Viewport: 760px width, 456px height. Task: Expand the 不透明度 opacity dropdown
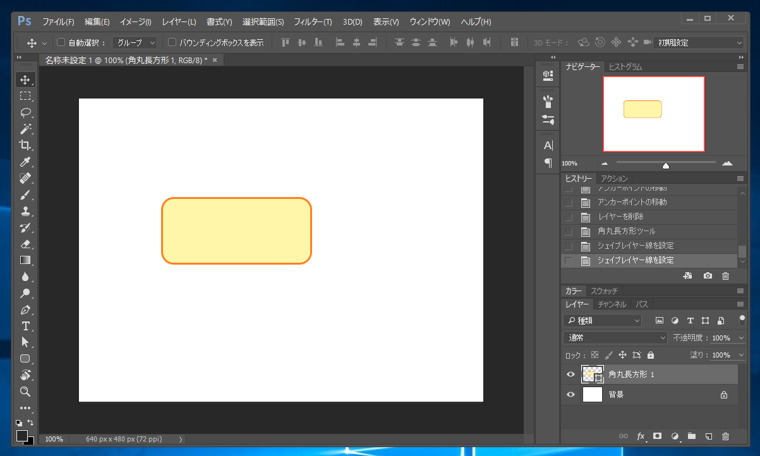tap(741, 338)
